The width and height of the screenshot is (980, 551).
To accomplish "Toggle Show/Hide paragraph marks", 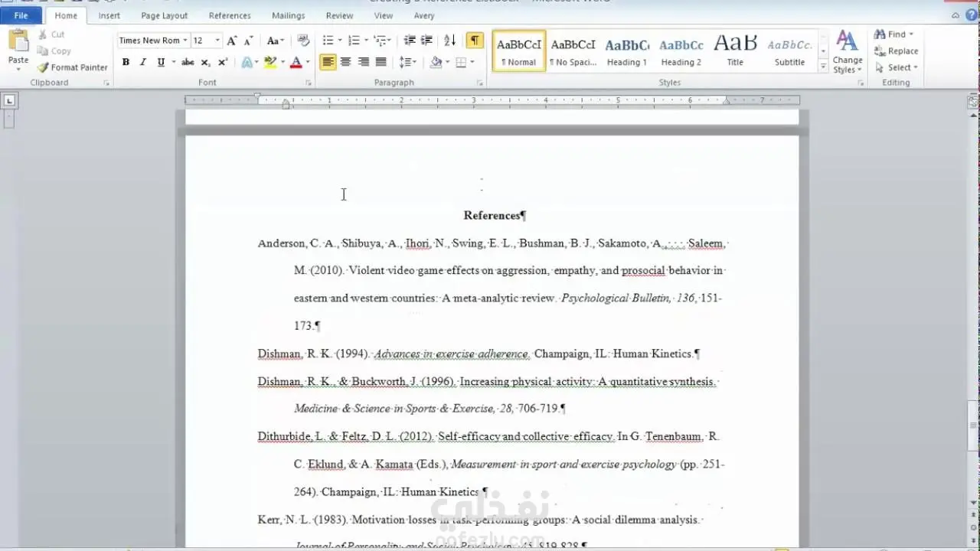I will pos(475,41).
